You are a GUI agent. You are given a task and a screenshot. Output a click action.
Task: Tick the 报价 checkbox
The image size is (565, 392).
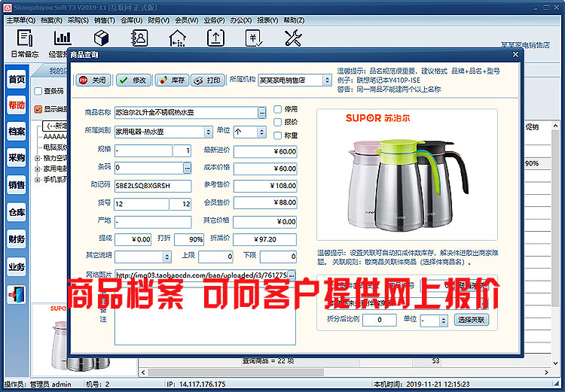(277, 123)
